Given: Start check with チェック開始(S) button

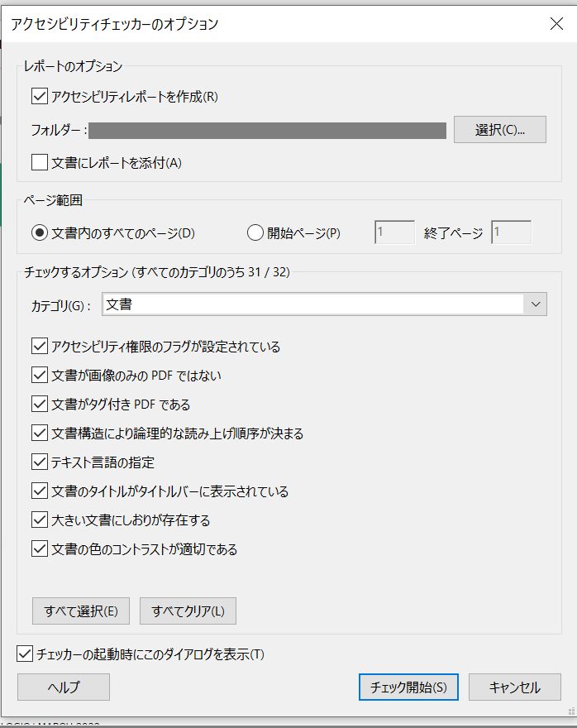Looking at the screenshot, I should pos(408,687).
